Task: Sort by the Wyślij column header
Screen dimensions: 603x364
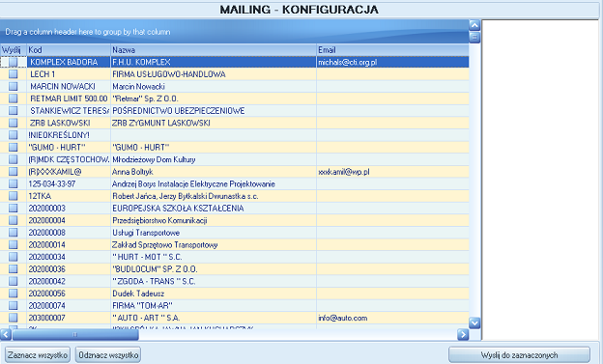Action: click(x=14, y=50)
